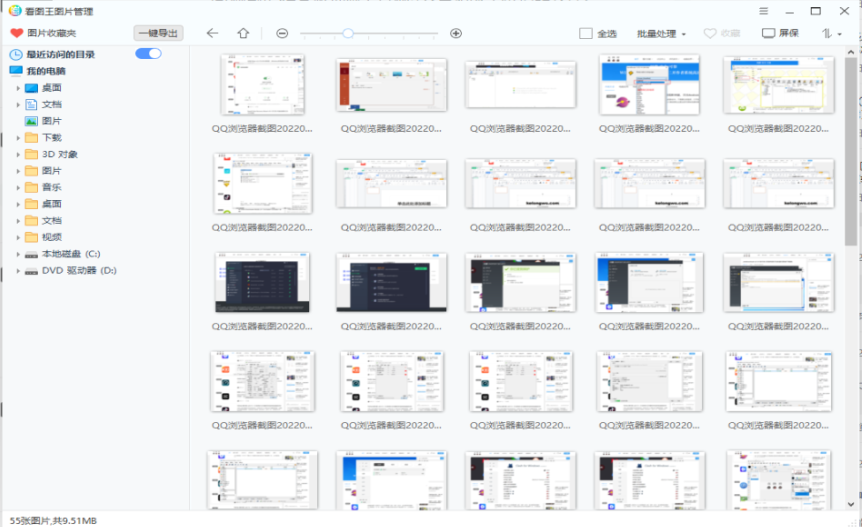Move the zoom level slider handle
Screen dimensions: 862x527
[x=348, y=34]
